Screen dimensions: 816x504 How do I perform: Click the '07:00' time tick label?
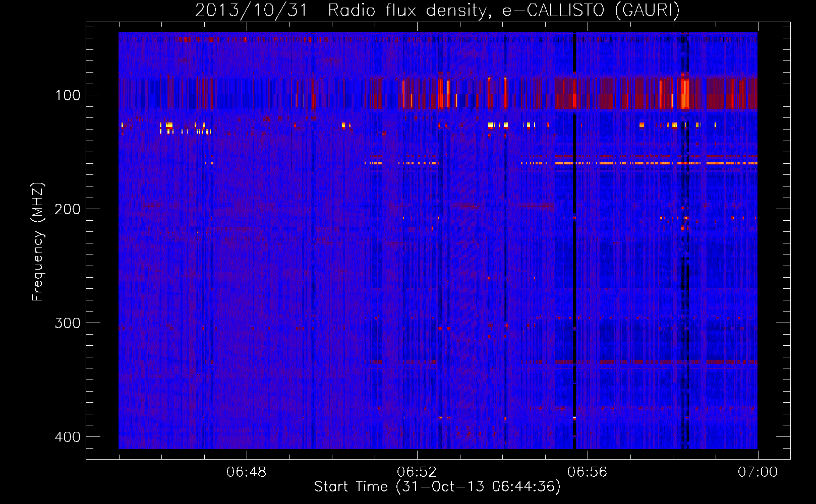pyautogui.click(x=757, y=472)
